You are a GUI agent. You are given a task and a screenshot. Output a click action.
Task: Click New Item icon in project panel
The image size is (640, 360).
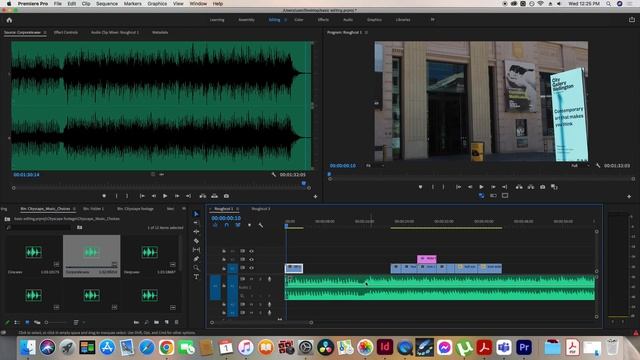(167, 322)
